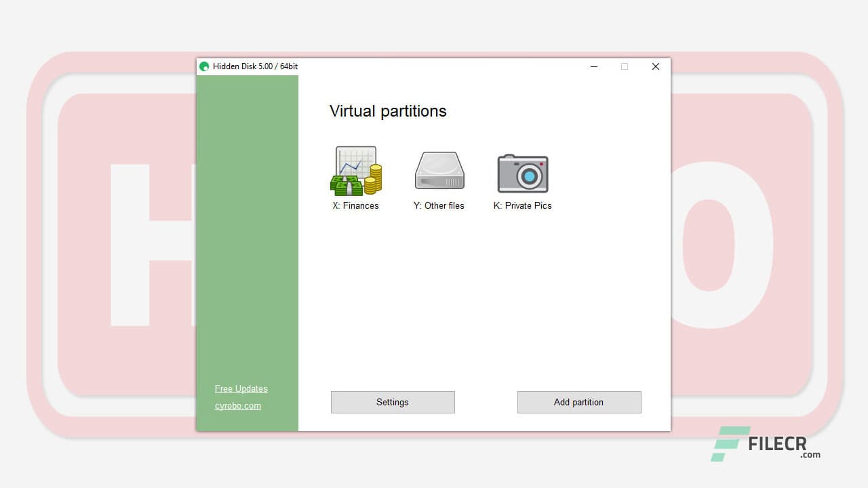Click the green sidebar panel
868x488 pixels.
(x=248, y=237)
